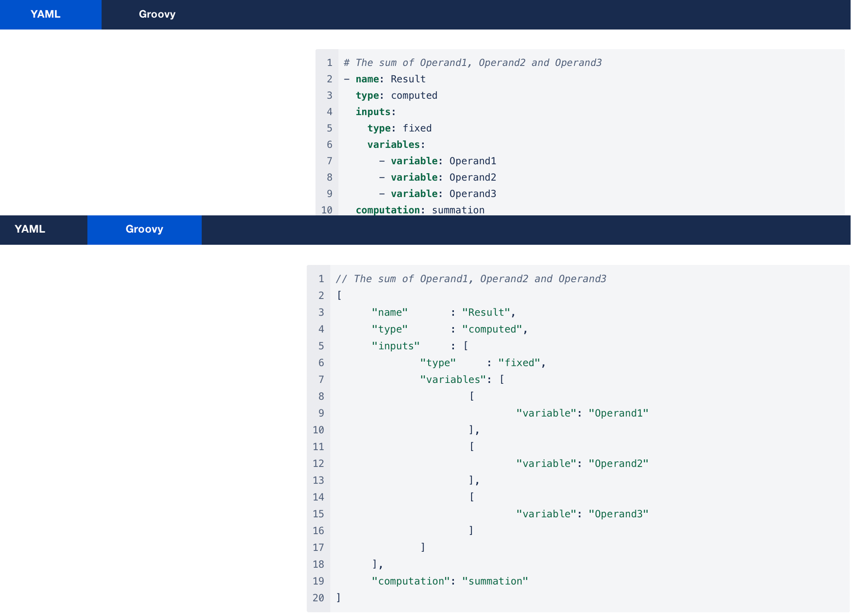Select the YAML tab in top panel

pos(46,14)
